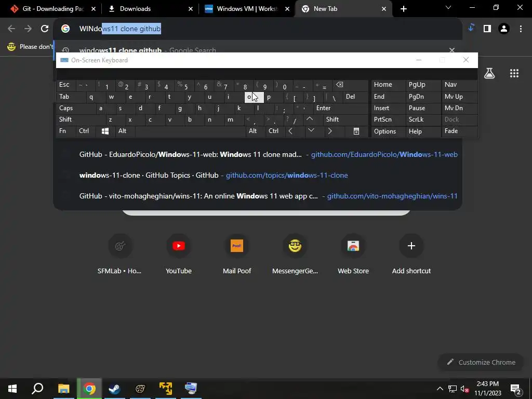The width and height of the screenshot is (532, 399).
Task: Open the windows-11-clone GitHub Topics suggestion
Action: pos(258,176)
